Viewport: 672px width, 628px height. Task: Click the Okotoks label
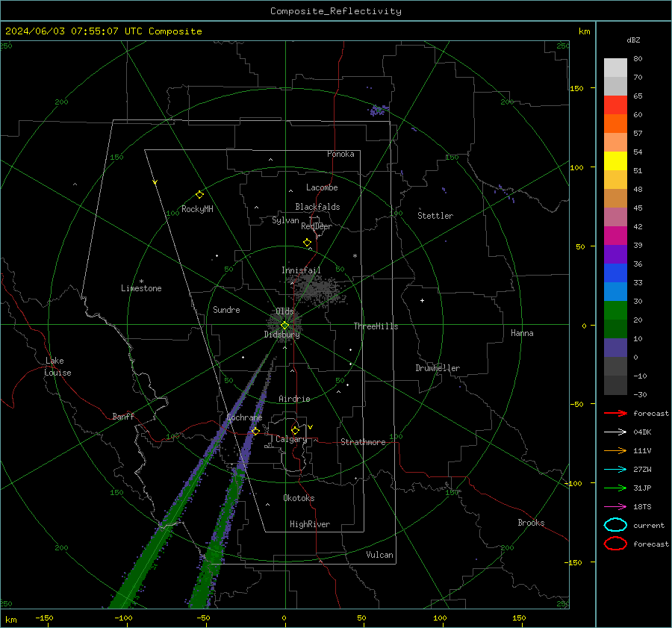click(299, 498)
